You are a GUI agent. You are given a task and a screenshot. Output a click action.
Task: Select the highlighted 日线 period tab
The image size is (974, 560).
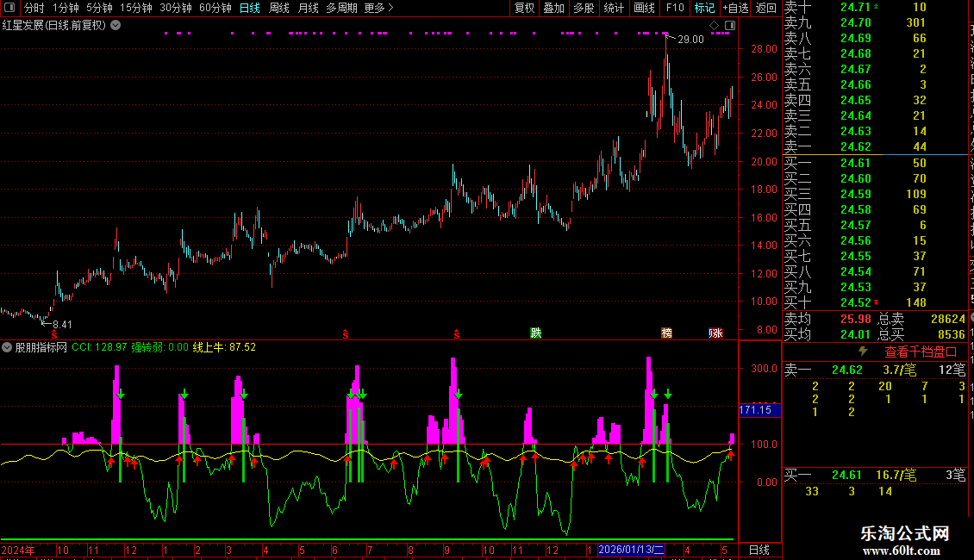[x=250, y=8]
